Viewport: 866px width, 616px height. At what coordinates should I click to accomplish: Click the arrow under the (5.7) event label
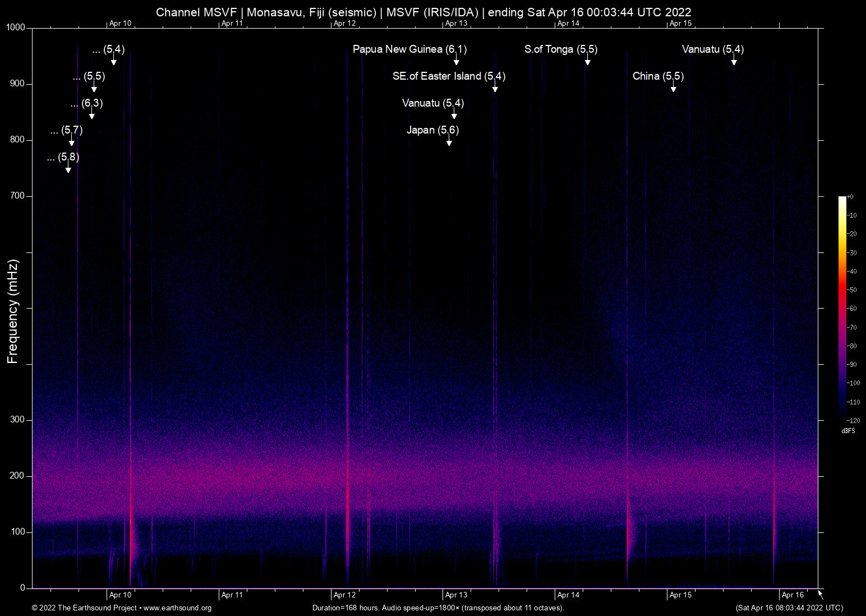(x=71, y=141)
